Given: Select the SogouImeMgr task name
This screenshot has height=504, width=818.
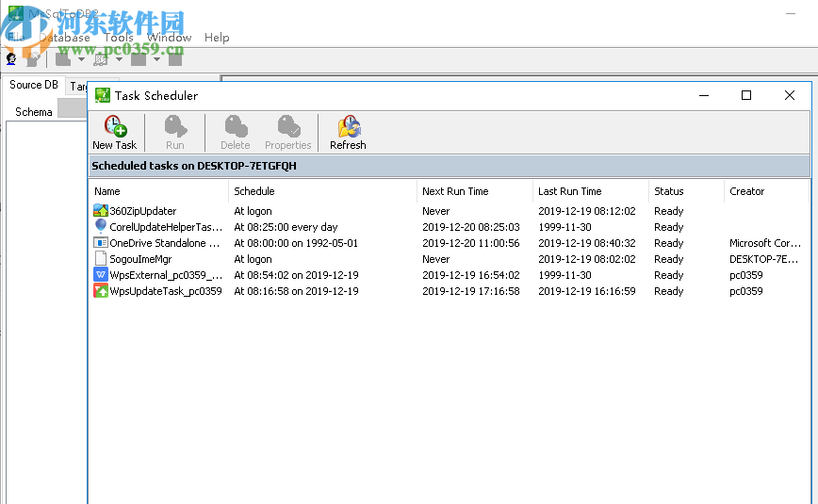Looking at the screenshot, I should click(x=140, y=259).
